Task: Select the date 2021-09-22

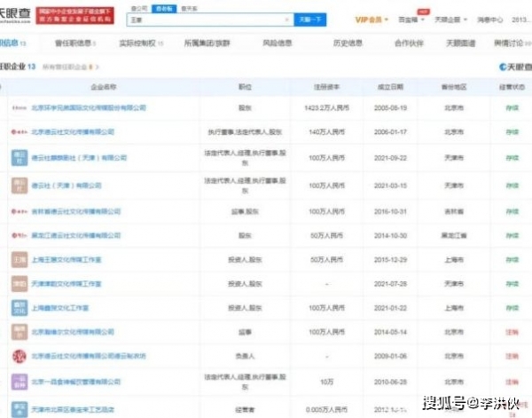Action: point(390,158)
